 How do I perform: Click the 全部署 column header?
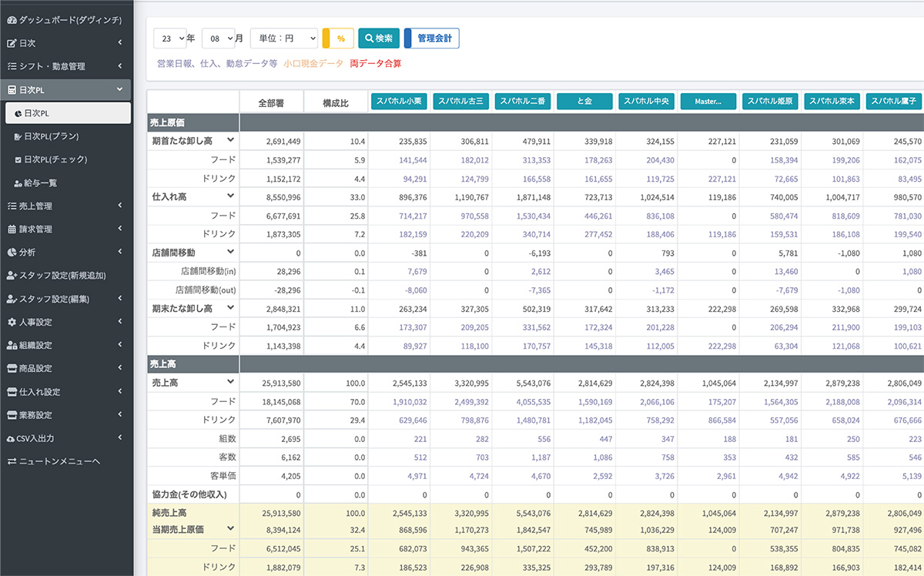pyautogui.click(x=271, y=102)
